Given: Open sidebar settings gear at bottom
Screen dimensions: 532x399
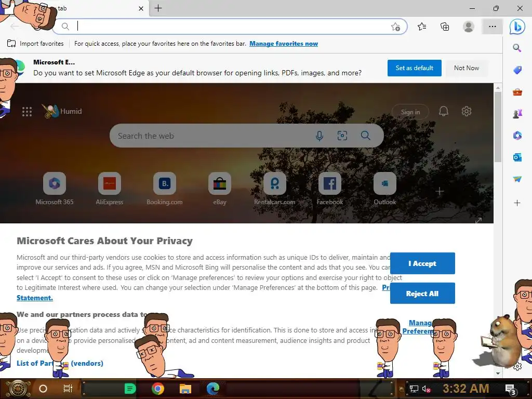Looking at the screenshot, I should click(517, 367).
